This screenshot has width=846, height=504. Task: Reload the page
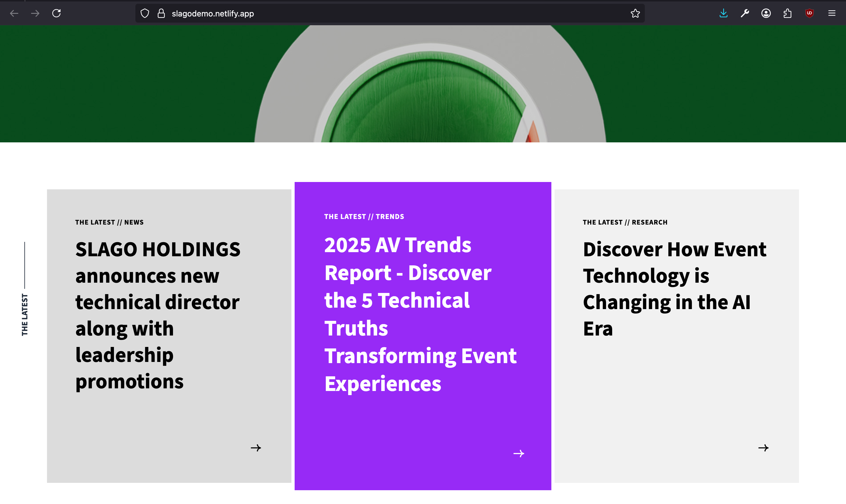click(56, 13)
